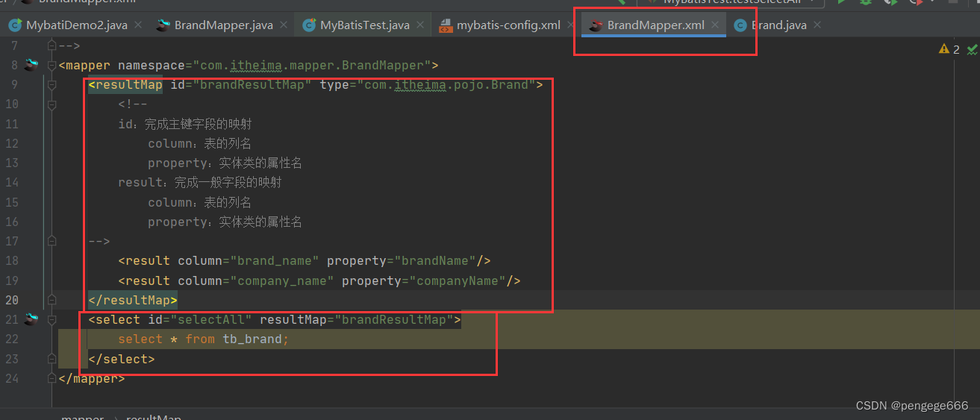This screenshot has height=420, width=980.
Task: Open the inspection warnings indicator showing 2
Action: [x=949, y=50]
